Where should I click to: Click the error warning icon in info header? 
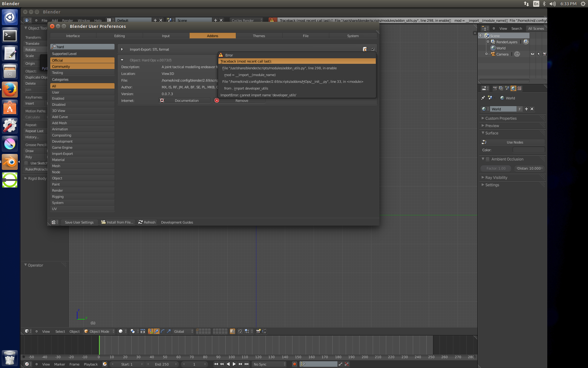pyautogui.click(x=272, y=20)
